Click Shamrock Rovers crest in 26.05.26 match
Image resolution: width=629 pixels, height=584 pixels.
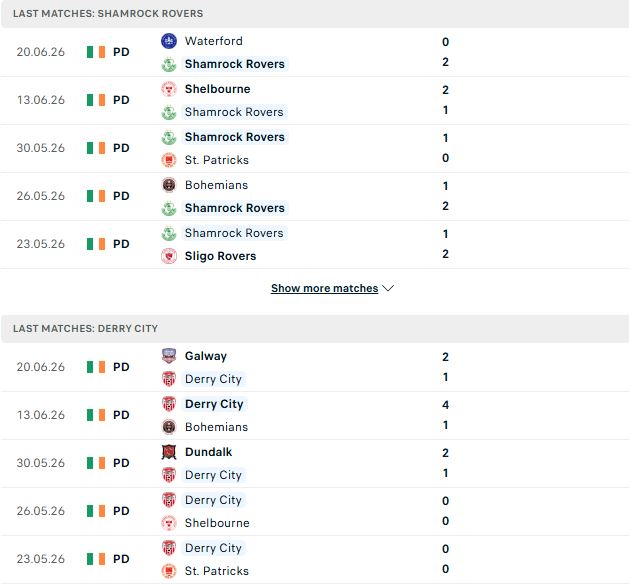[x=169, y=208]
